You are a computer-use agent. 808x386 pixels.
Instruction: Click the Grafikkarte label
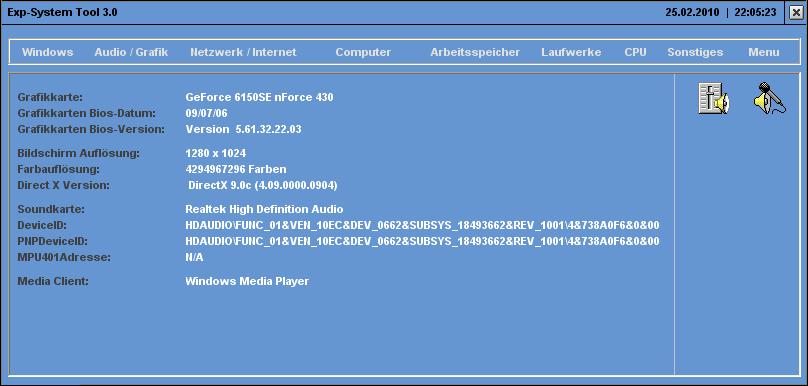[50, 97]
